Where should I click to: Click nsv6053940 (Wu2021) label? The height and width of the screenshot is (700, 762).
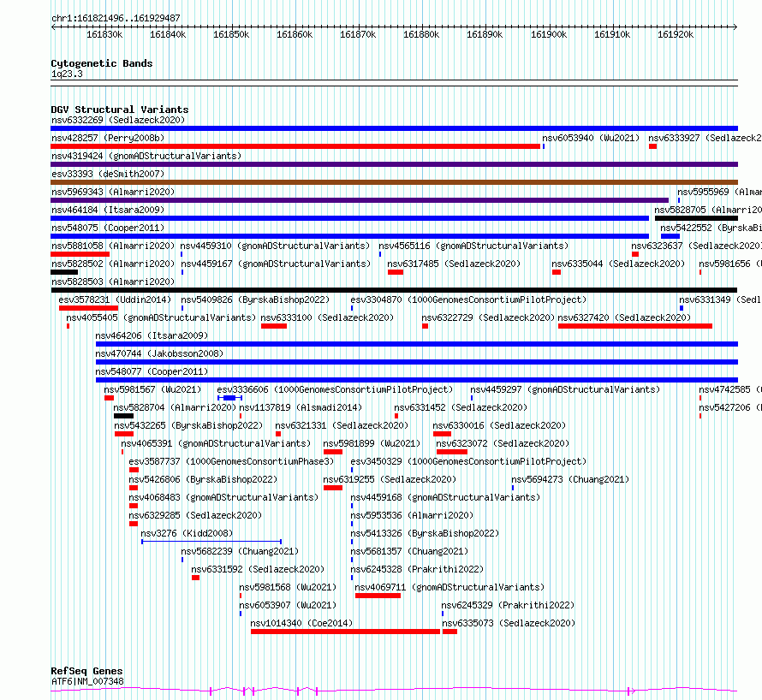[591, 138]
